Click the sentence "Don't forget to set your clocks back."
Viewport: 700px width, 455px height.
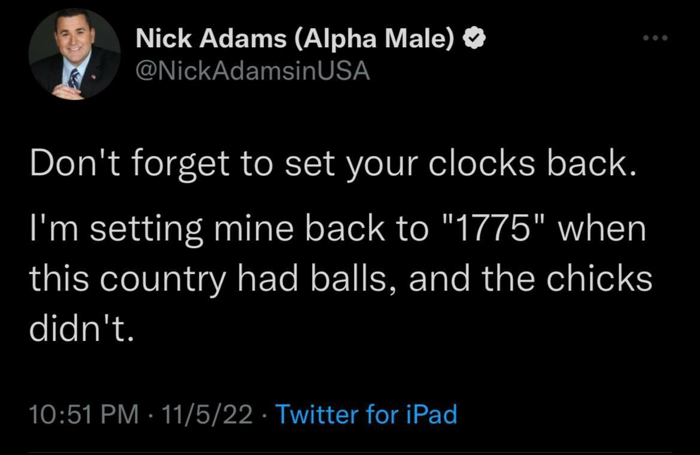click(332, 165)
